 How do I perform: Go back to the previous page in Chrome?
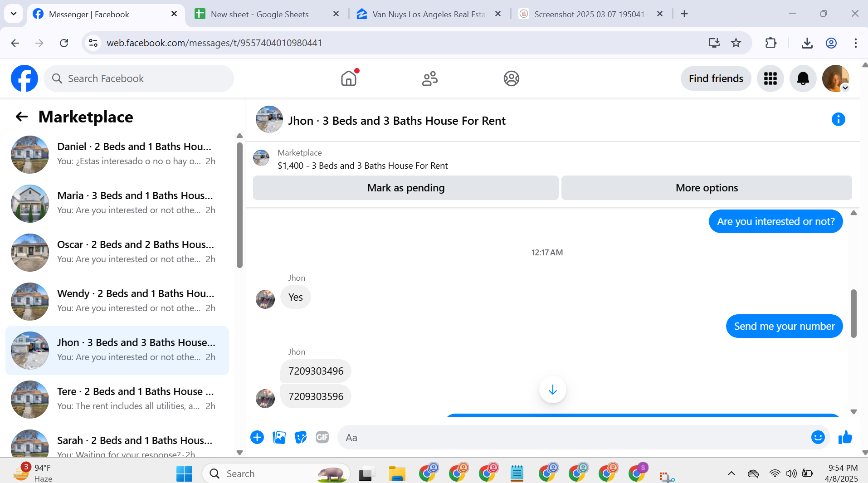tap(15, 43)
